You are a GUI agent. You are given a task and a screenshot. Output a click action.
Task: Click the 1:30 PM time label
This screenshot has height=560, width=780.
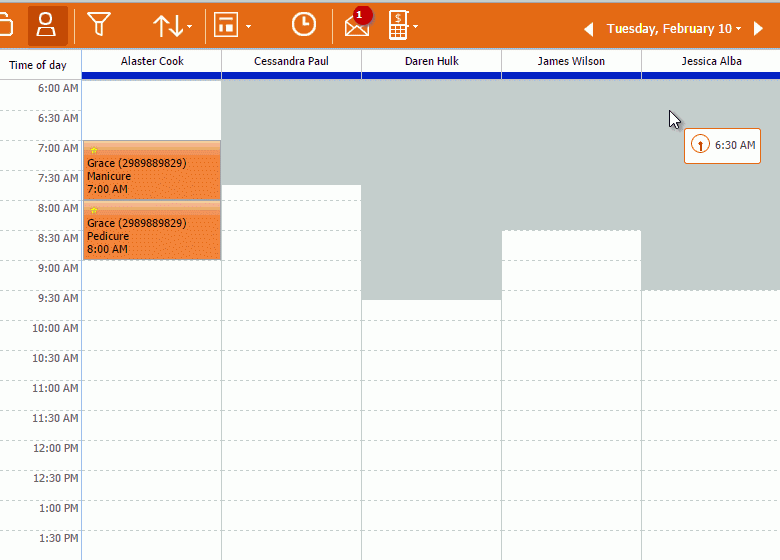59,538
